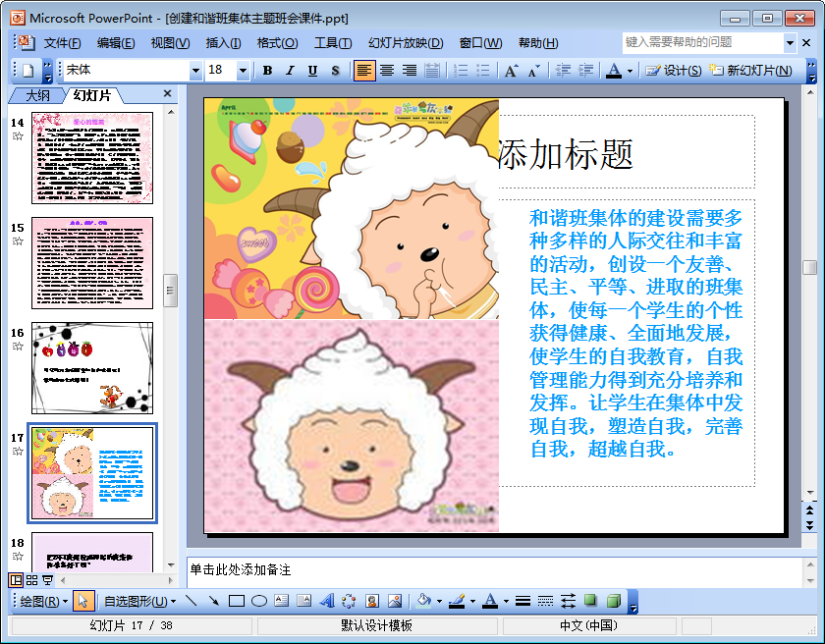Decrease indent level
The height and width of the screenshot is (644, 825).
coord(563,71)
